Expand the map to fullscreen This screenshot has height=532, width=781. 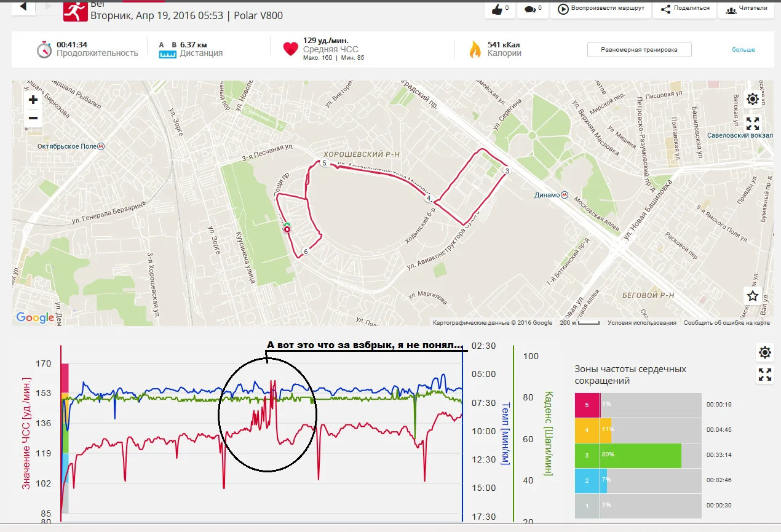tap(753, 123)
